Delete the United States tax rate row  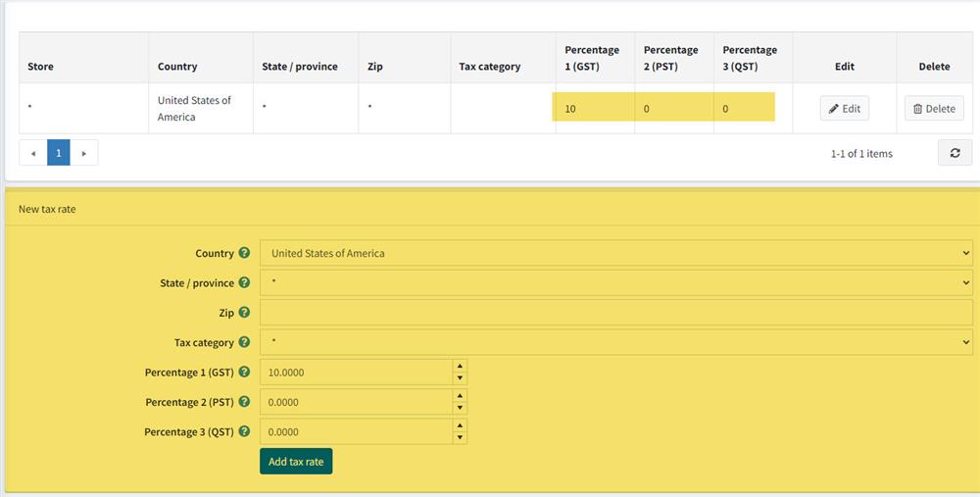[934, 108]
